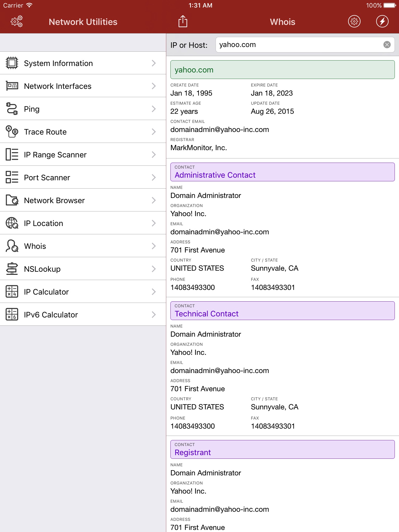Tap the Trace Route A-B pins icon
The width and height of the screenshot is (399, 532).
tap(12, 131)
